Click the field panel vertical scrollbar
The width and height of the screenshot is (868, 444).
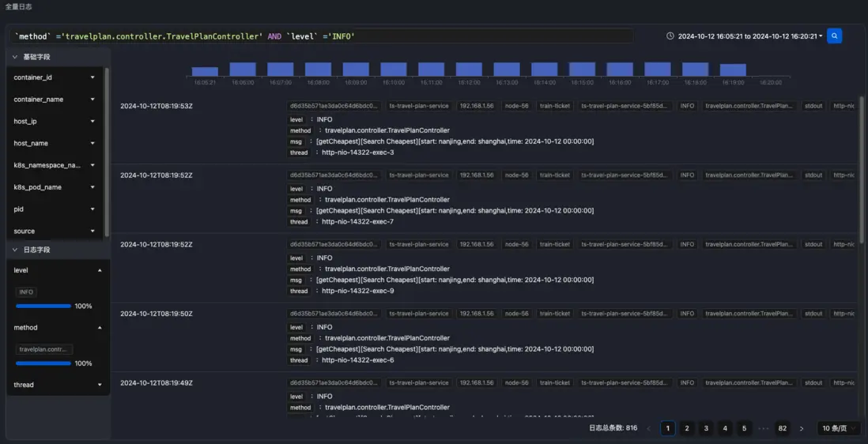coord(107,152)
